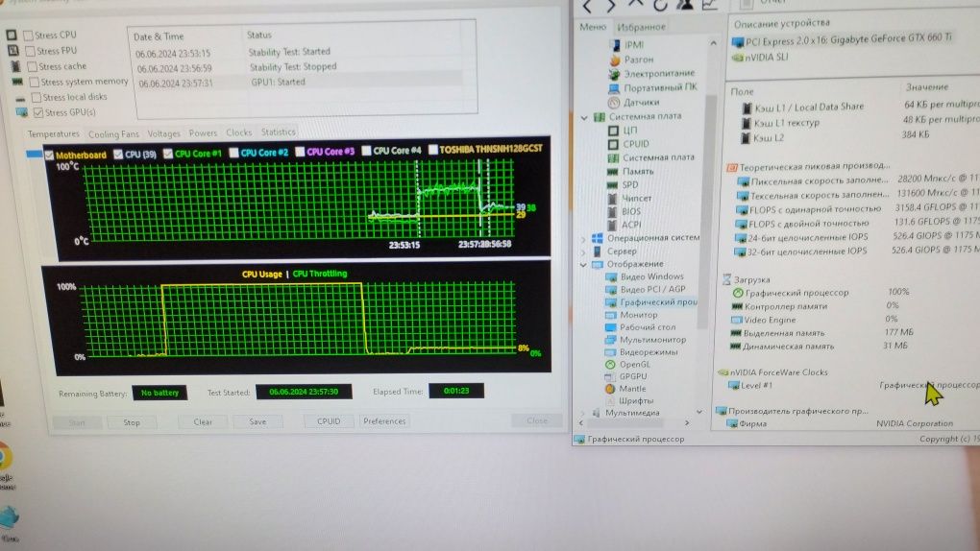Screen dimensions: 980x551
Task: Enable the Stress FPU checkbox
Action: point(30,51)
